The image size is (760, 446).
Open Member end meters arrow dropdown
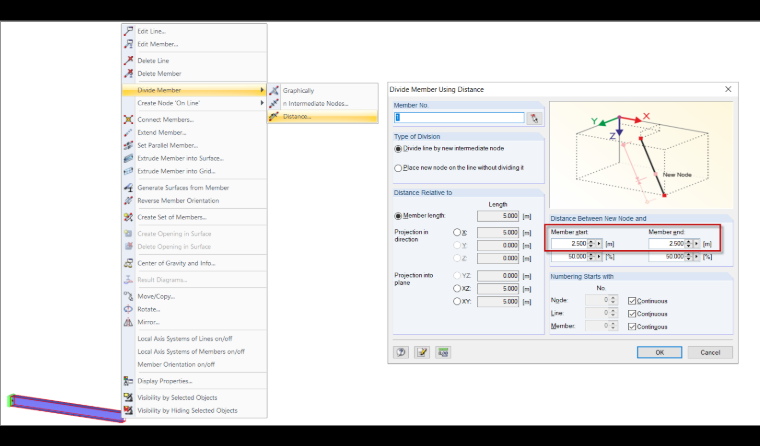(x=696, y=244)
